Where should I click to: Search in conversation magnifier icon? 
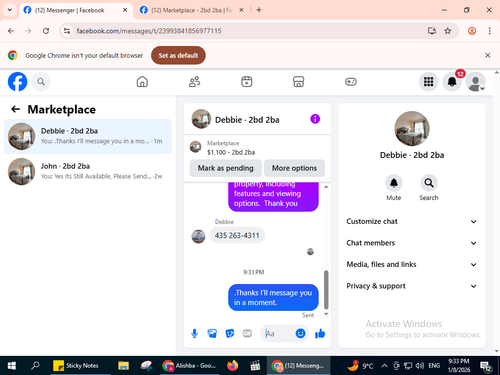point(429,183)
